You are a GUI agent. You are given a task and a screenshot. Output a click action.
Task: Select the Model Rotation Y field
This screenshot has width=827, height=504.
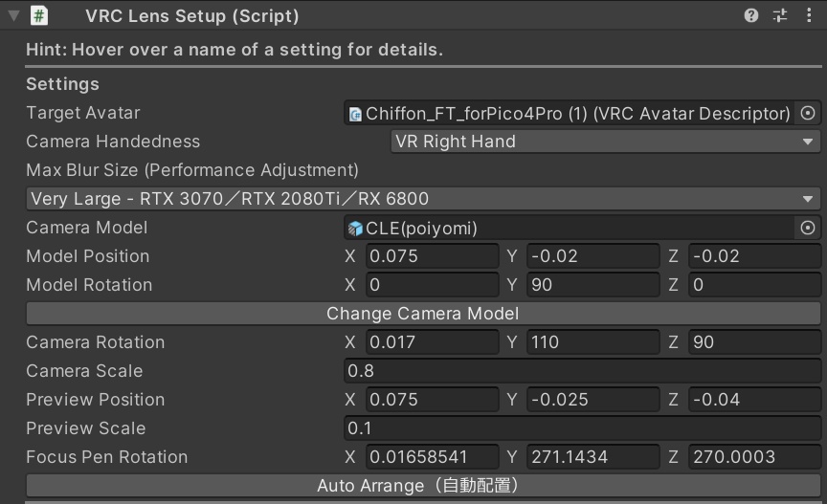(x=592, y=285)
